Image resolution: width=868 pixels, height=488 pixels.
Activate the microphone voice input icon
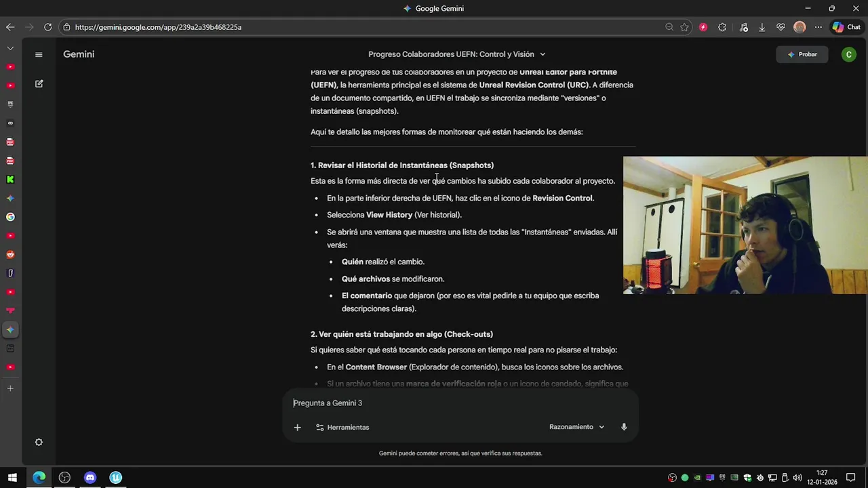pos(624,427)
